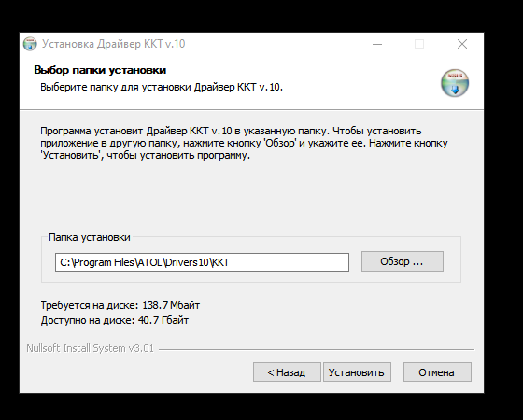Screen dimensions: 523x420
Task: Click the instruction paragraph starting with 'Программа установит'
Action: pos(244,143)
